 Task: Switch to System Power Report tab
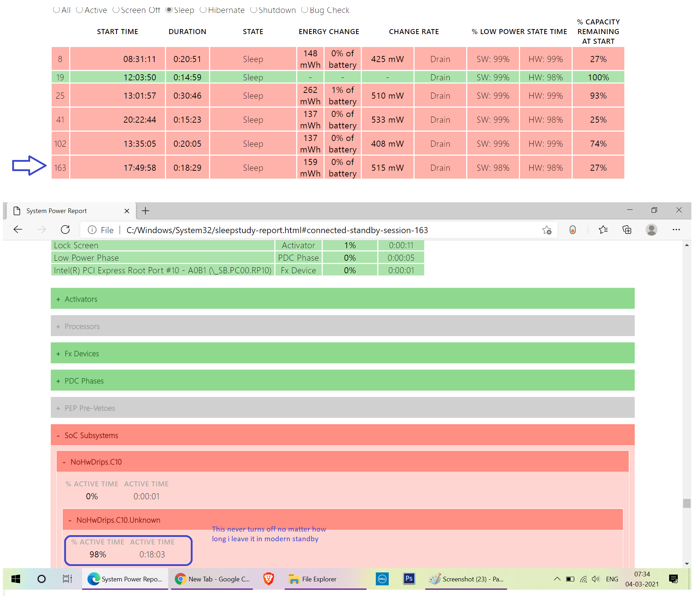click(57, 211)
